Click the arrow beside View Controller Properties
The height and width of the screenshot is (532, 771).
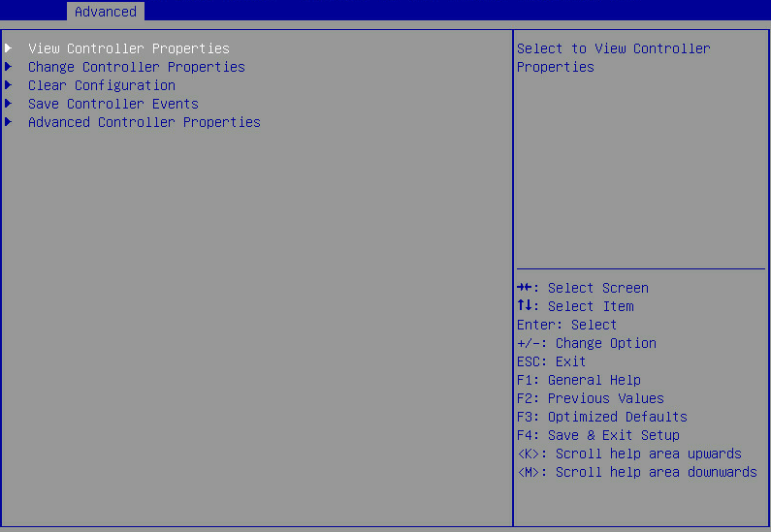coord(9,47)
